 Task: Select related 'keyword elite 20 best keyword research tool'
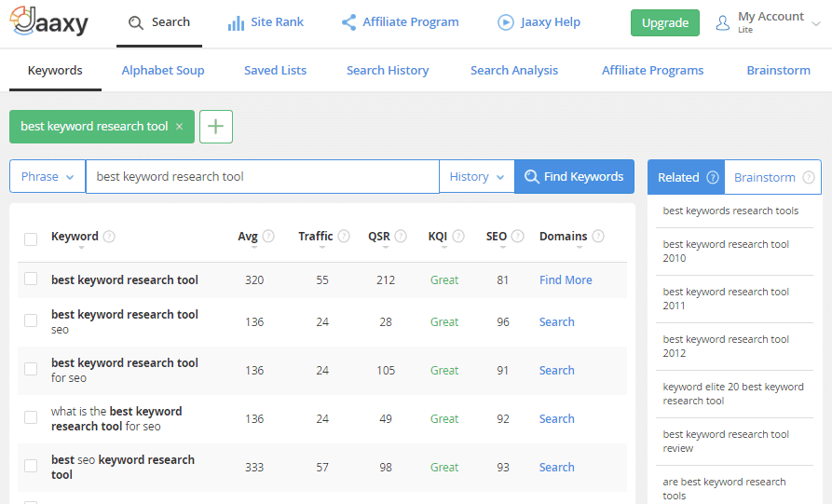(x=733, y=394)
